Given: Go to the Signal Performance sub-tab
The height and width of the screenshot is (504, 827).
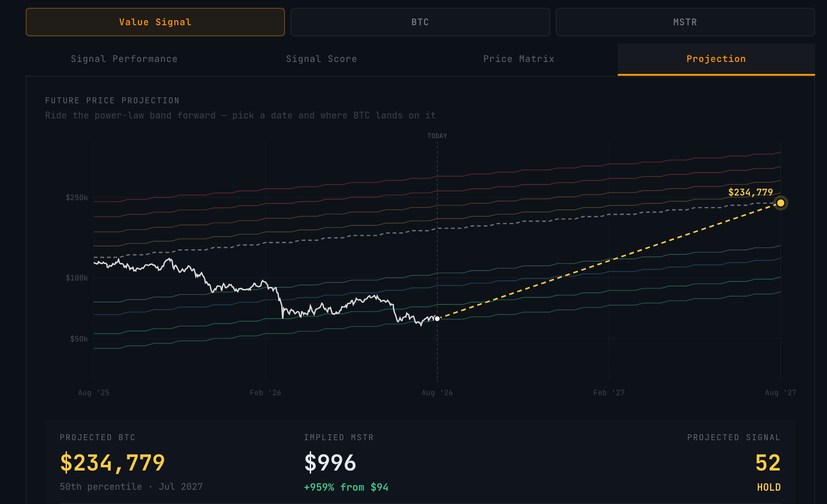Looking at the screenshot, I should click(124, 59).
